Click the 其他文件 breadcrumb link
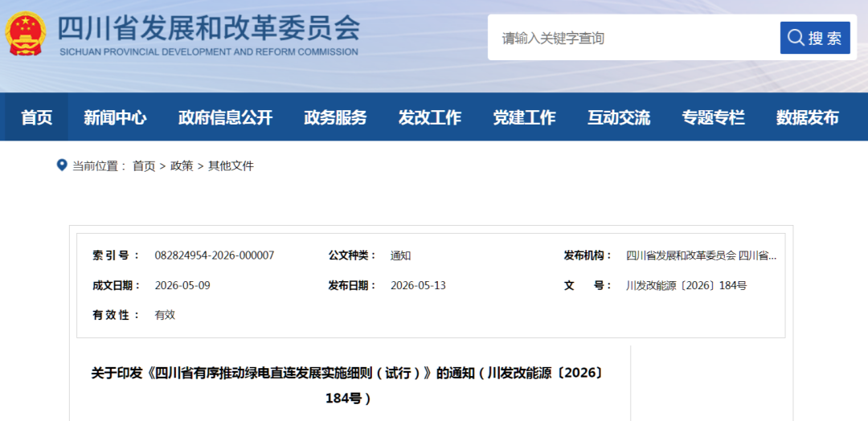 [231, 166]
